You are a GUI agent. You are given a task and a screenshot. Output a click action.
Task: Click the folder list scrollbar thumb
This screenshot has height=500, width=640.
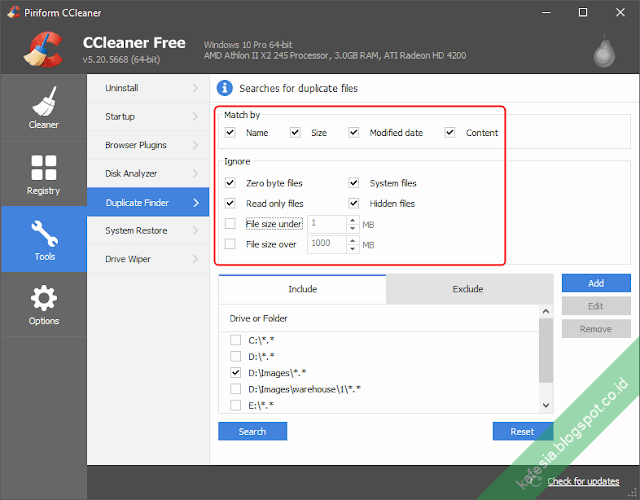click(x=546, y=351)
